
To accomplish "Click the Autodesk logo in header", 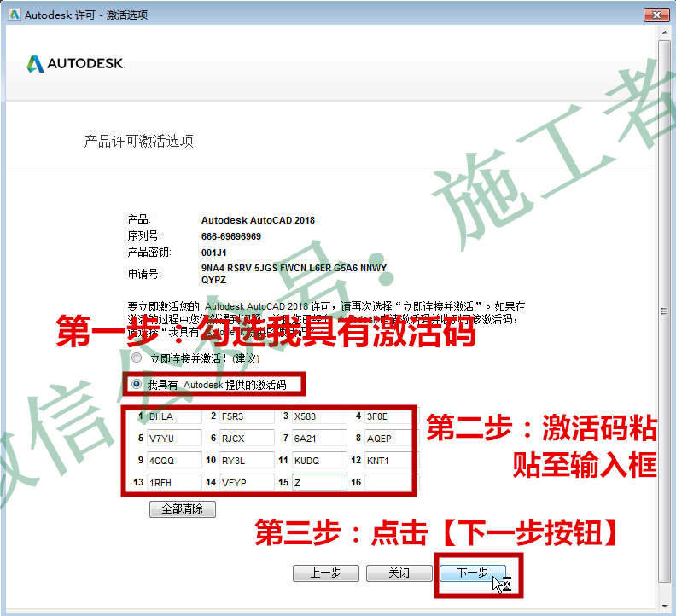I will 76,64.
